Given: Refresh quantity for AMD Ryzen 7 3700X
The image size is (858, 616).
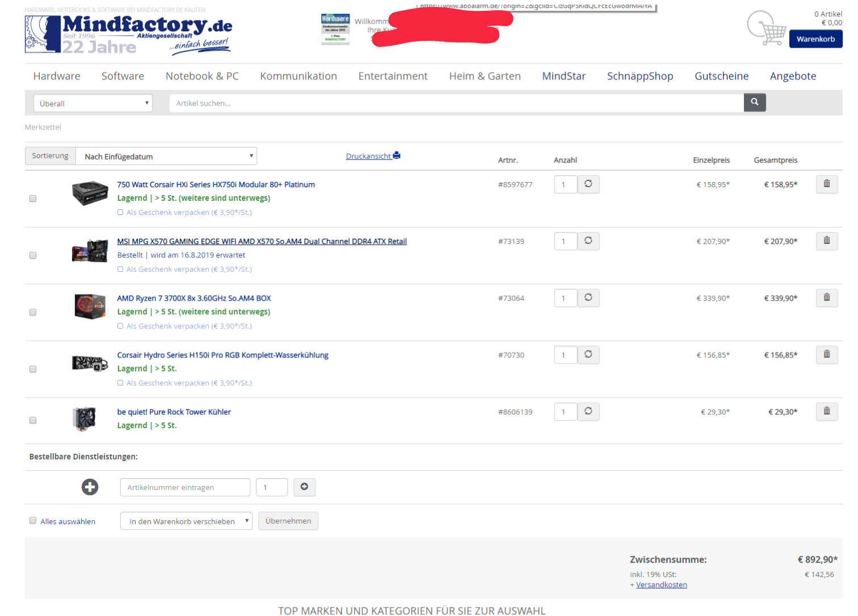Looking at the screenshot, I should (588, 297).
